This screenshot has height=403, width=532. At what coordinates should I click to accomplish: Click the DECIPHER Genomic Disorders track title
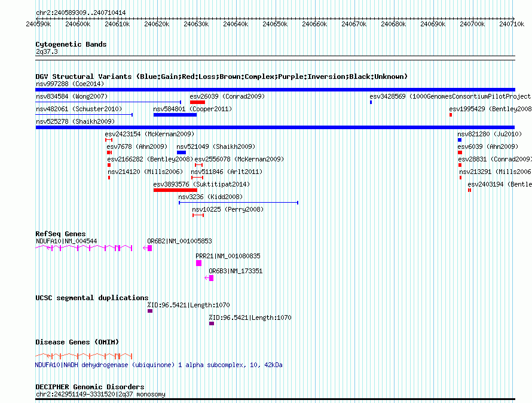click(90, 387)
